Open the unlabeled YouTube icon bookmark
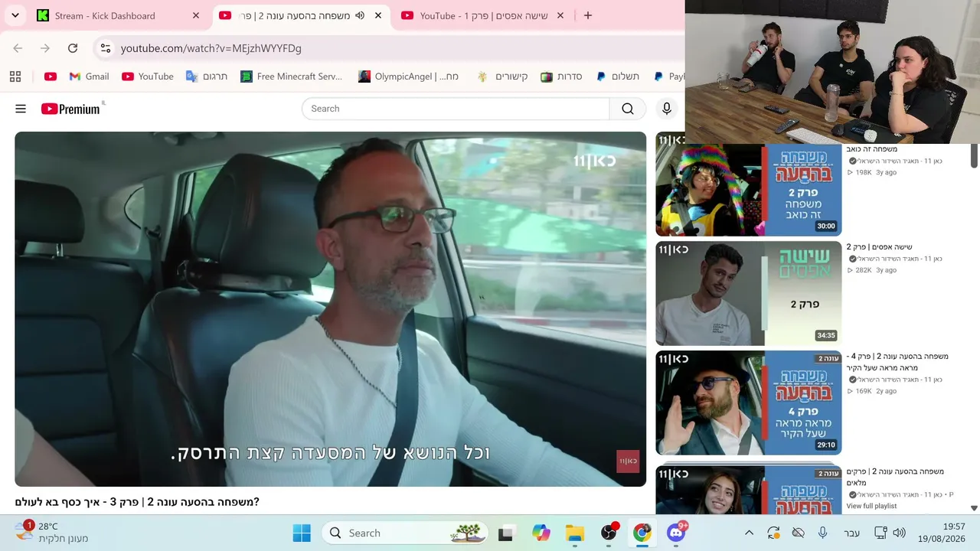The image size is (980, 551). tap(51, 77)
